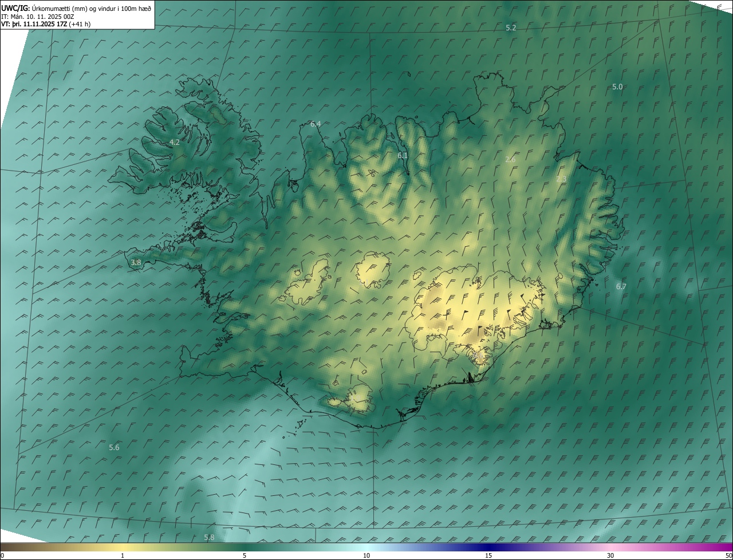Click the 5.0 value label on the map
733x560 pixels.
(x=617, y=86)
